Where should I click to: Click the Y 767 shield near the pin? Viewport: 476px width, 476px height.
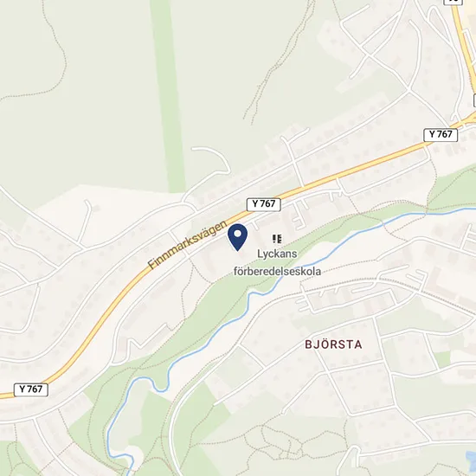[263, 204]
